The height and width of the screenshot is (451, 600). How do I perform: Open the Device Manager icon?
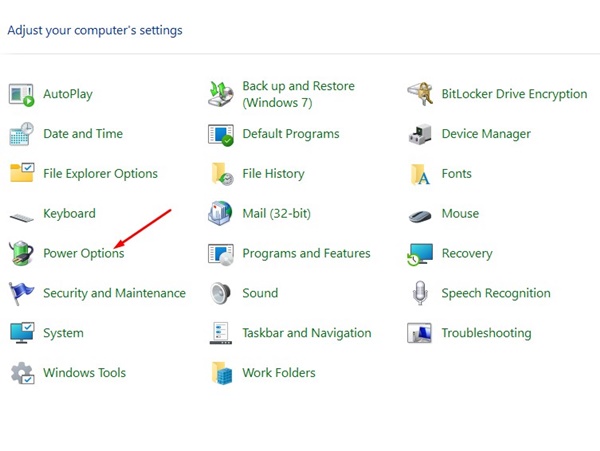(x=421, y=134)
